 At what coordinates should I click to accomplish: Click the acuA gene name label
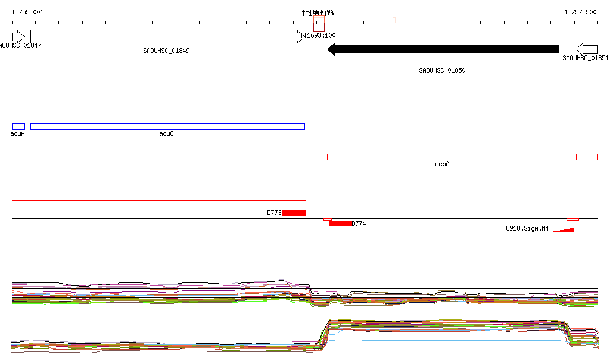[17, 134]
